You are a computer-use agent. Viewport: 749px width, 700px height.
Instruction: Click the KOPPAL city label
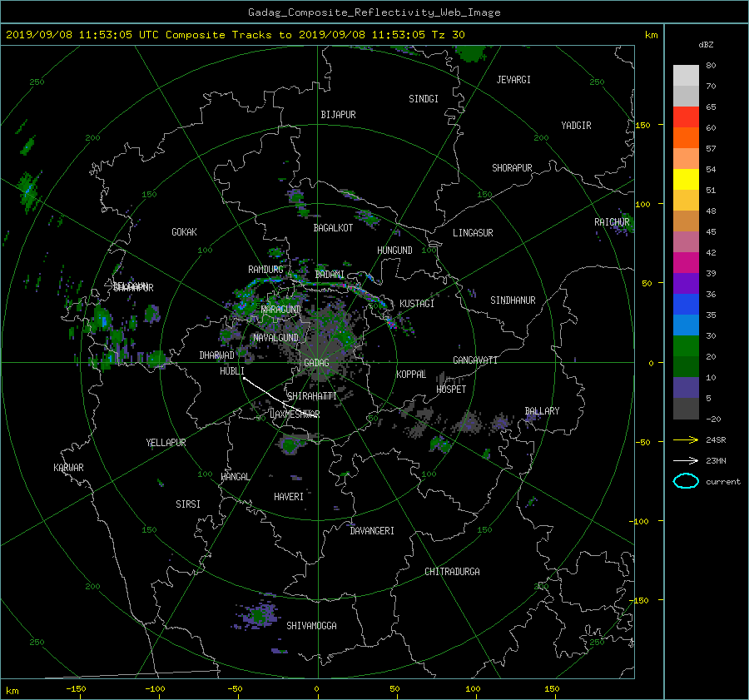pos(411,375)
